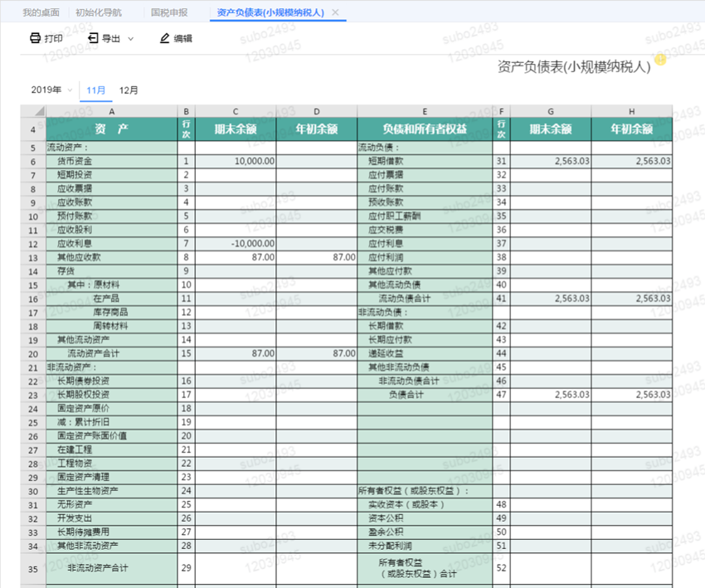This screenshot has height=588, width=705.
Task: Click the 在建工程 cell
Action: point(111,450)
